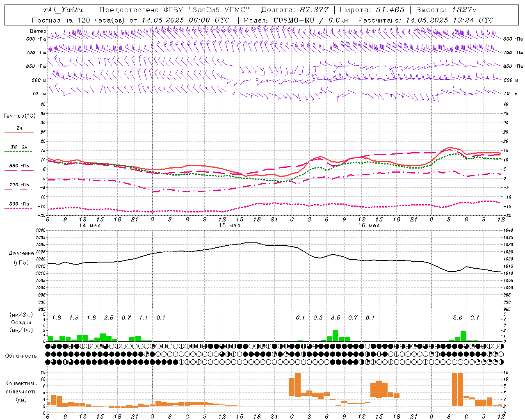Click the 'Конвективн.' convective cloud label
Image resolution: width=525 pixels, height=420 pixels.
tap(21, 383)
